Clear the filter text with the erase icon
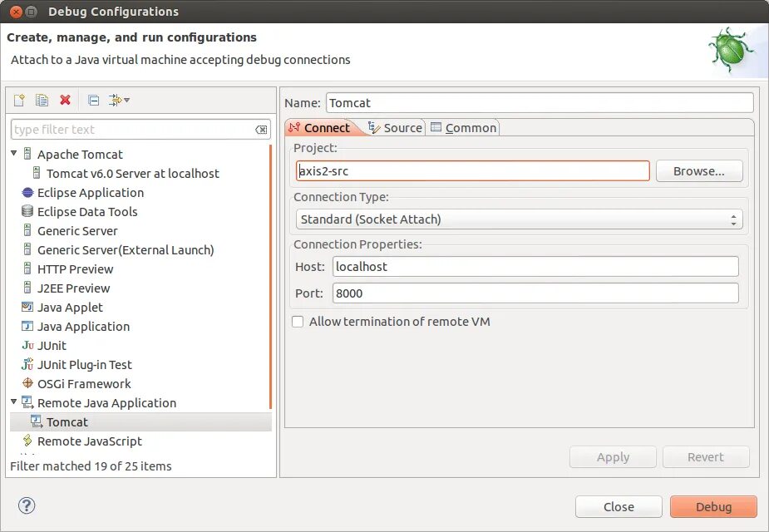This screenshot has width=769, height=532. [261, 130]
